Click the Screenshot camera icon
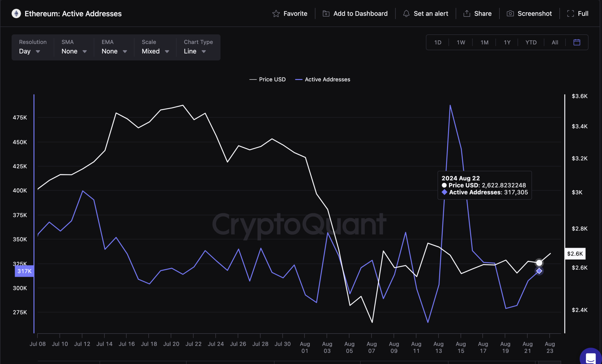Viewport: 602px width, 364px height. click(510, 13)
